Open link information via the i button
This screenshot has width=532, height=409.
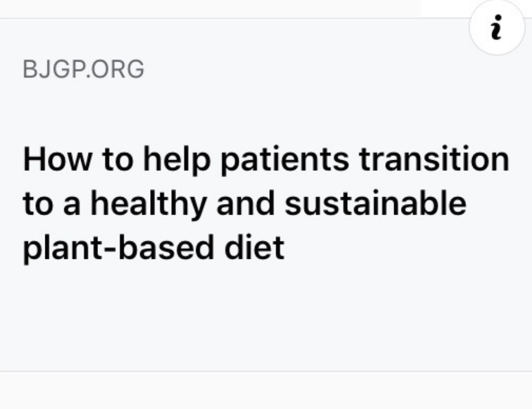[x=497, y=27]
